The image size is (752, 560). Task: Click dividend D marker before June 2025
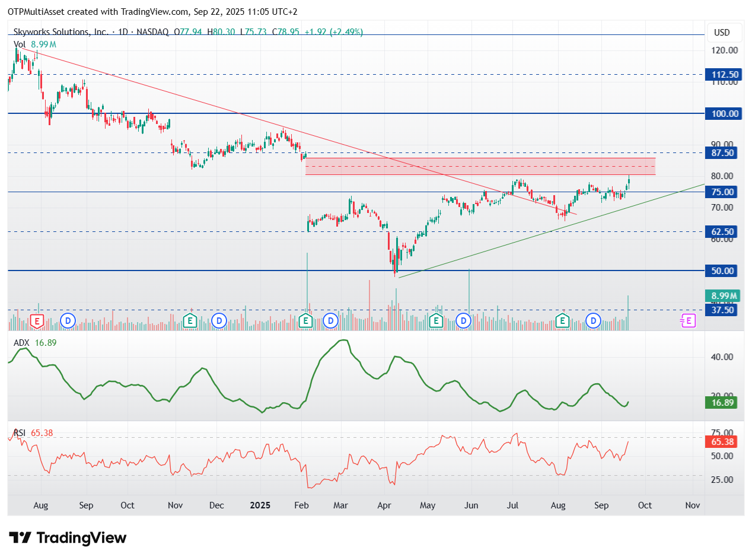click(x=464, y=321)
